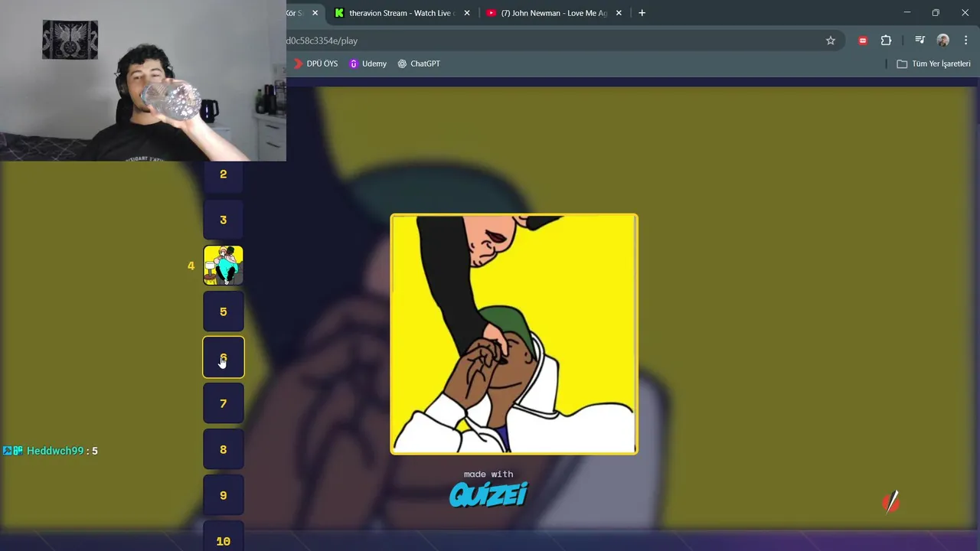980x551 pixels.
Task: Open filled rank 4 thumbnail
Action: [223, 266]
